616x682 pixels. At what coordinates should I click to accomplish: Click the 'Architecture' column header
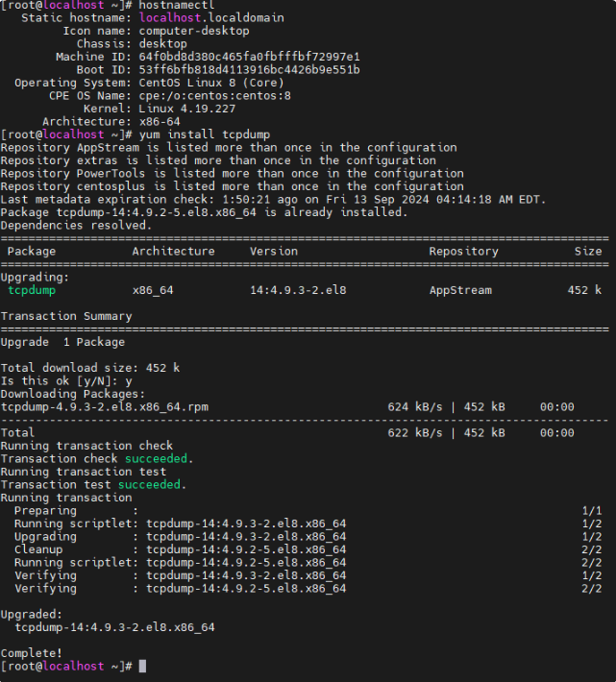(174, 251)
